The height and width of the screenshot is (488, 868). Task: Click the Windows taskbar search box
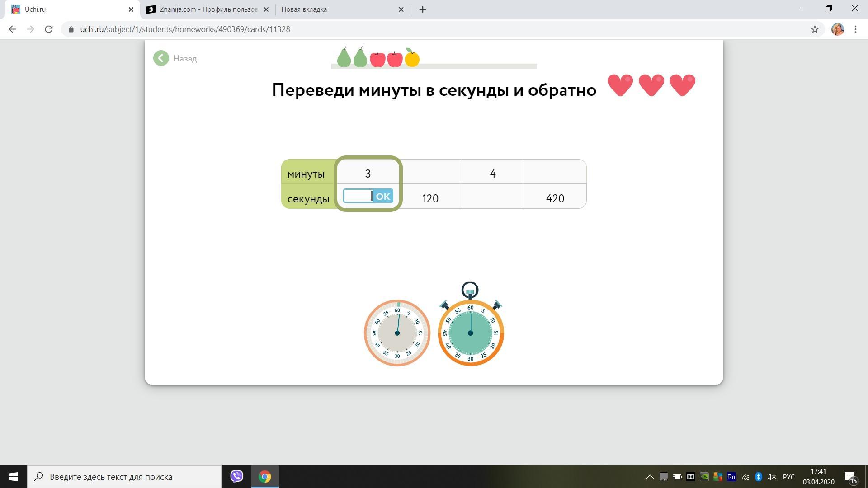tap(124, 477)
